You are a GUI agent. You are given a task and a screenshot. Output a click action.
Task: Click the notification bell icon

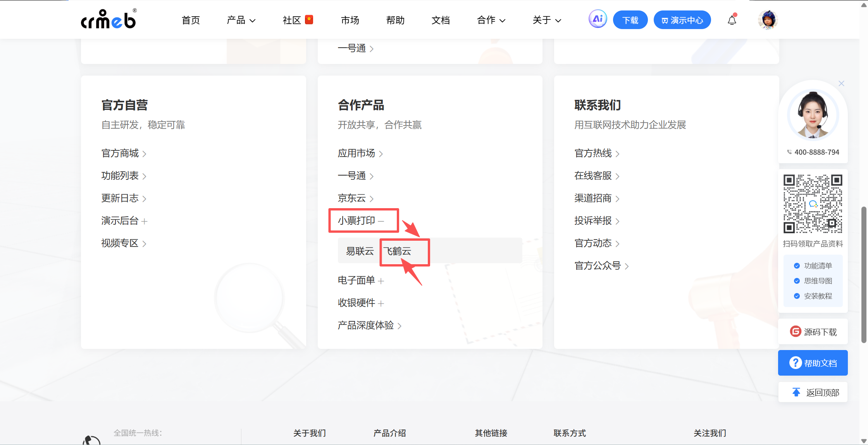click(732, 20)
